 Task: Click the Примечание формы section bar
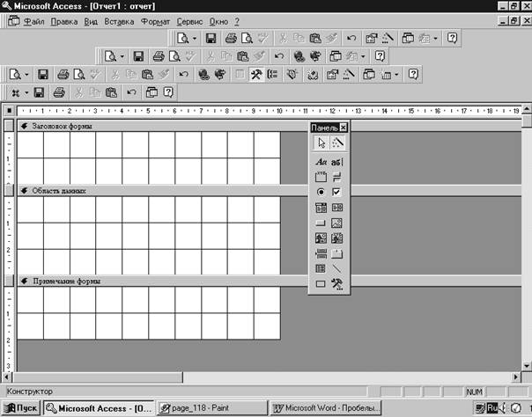269,282
